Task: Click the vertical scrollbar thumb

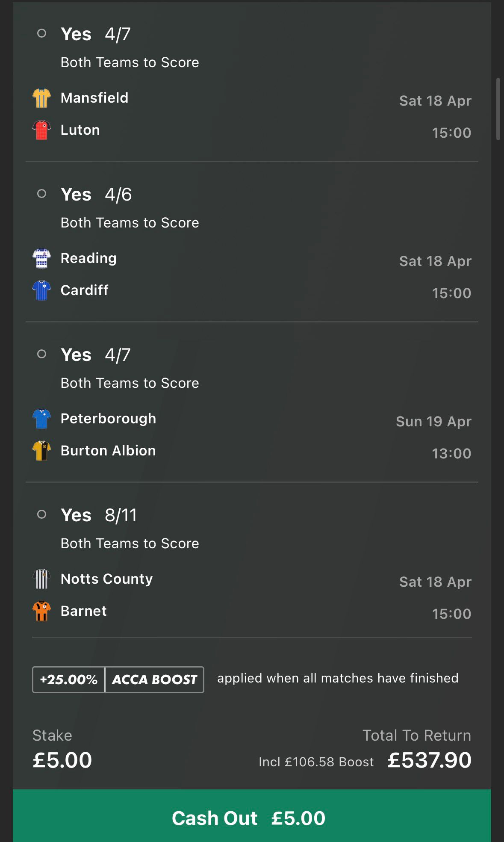Action: pos(498,109)
